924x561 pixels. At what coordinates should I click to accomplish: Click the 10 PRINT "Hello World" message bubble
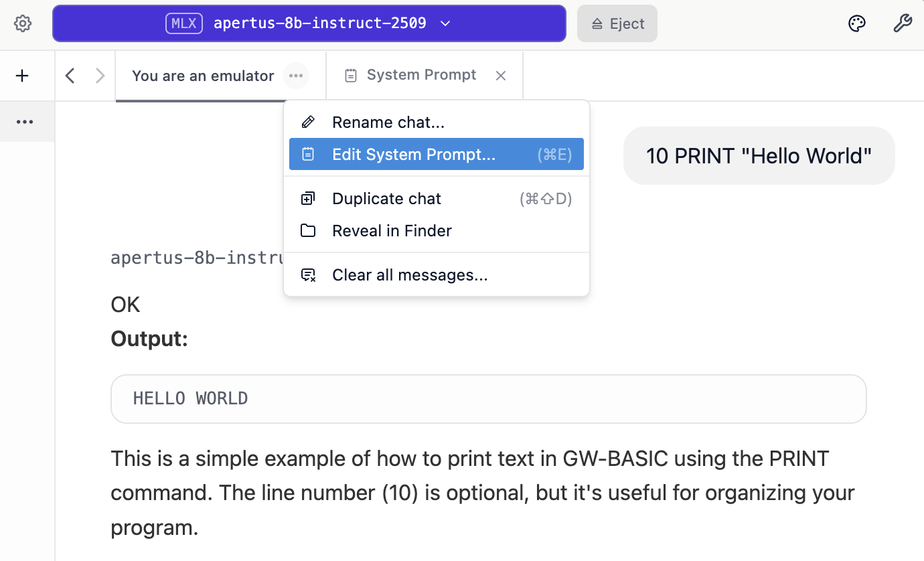click(759, 156)
